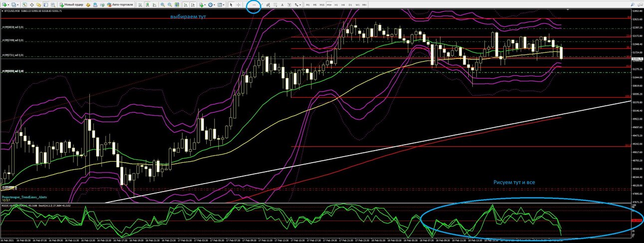Switch to M1 timeframe
Image resolution: width=644 pixels, height=243 pixels.
(x=308, y=4)
